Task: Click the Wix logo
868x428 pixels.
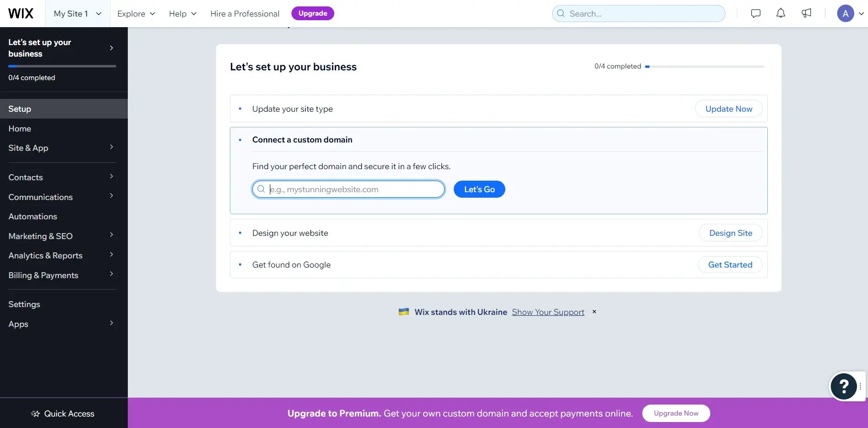Action: point(21,13)
